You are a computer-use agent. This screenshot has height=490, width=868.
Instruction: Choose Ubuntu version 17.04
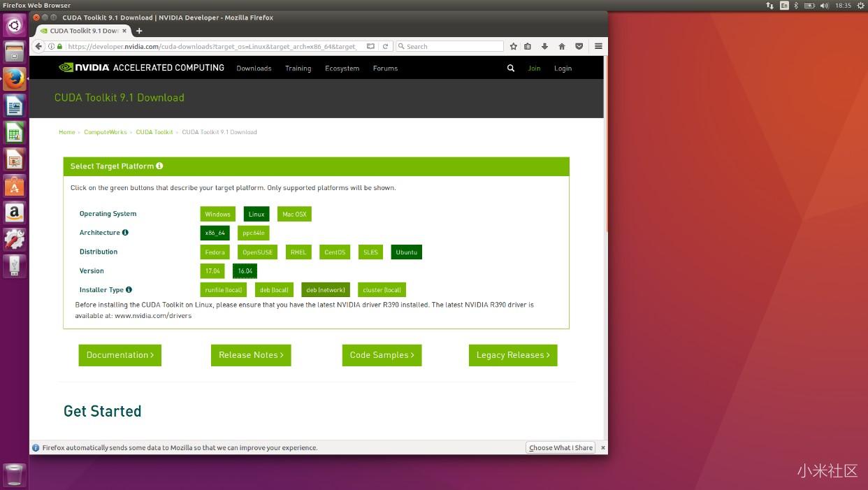212,271
